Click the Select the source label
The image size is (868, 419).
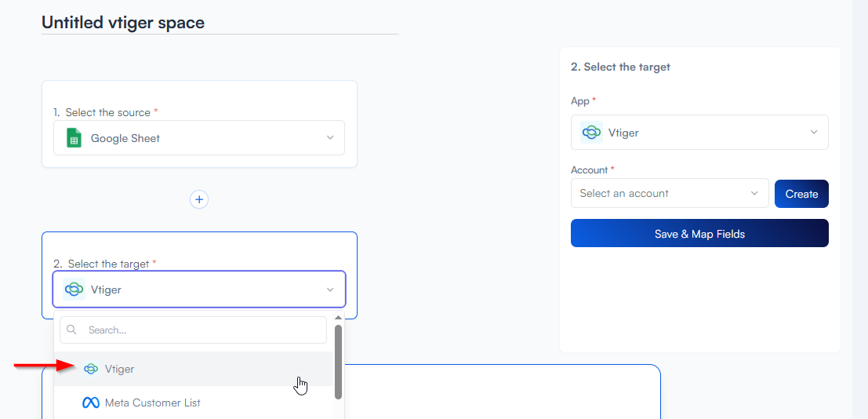(x=107, y=112)
